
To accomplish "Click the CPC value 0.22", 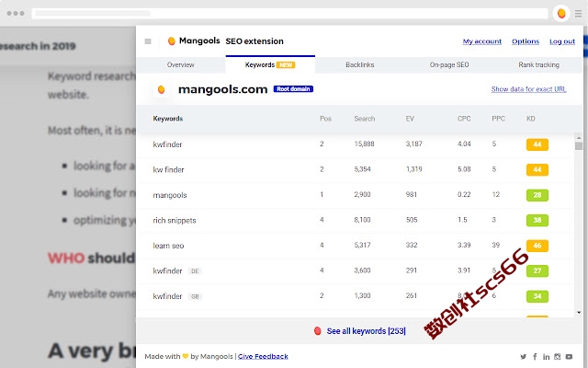I will pyautogui.click(x=464, y=194).
